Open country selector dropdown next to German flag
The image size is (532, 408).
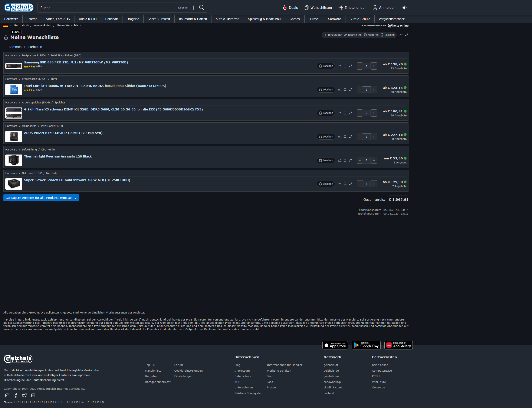click(10, 26)
